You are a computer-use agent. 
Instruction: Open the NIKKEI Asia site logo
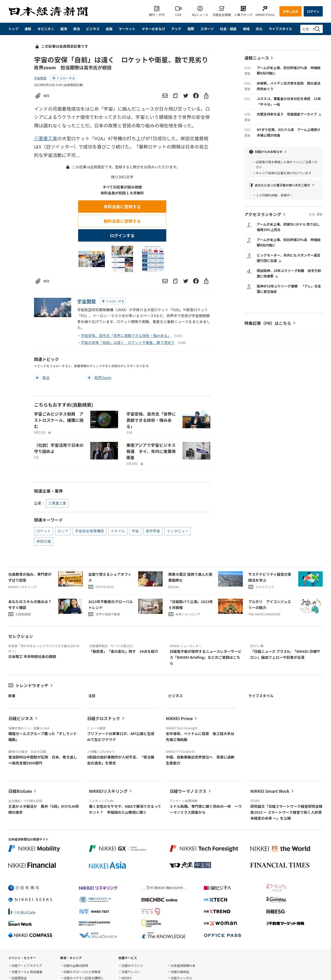coord(107,866)
